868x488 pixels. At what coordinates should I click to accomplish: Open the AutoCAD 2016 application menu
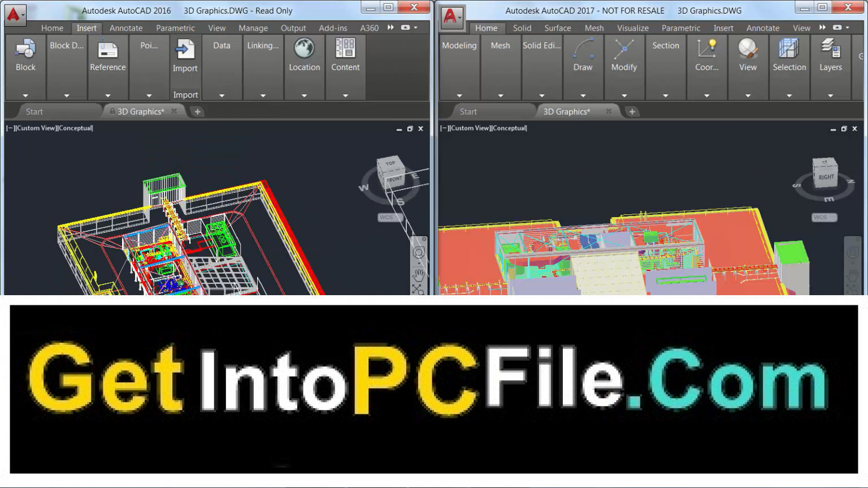15,15
